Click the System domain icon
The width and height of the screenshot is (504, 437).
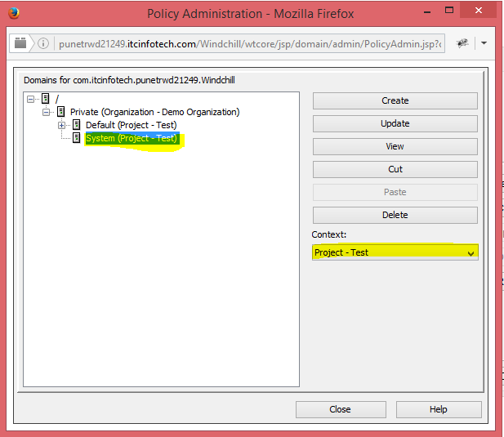[x=76, y=138]
